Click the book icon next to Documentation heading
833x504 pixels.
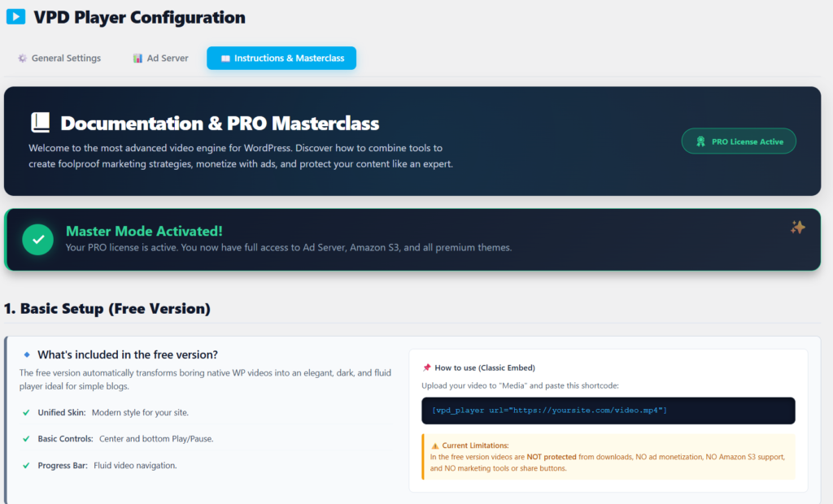click(40, 123)
